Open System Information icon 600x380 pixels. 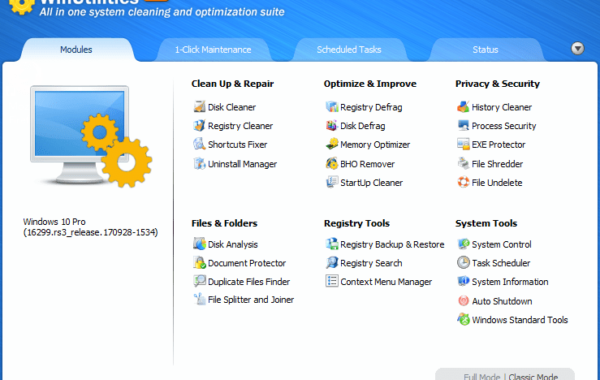pos(463,281)
